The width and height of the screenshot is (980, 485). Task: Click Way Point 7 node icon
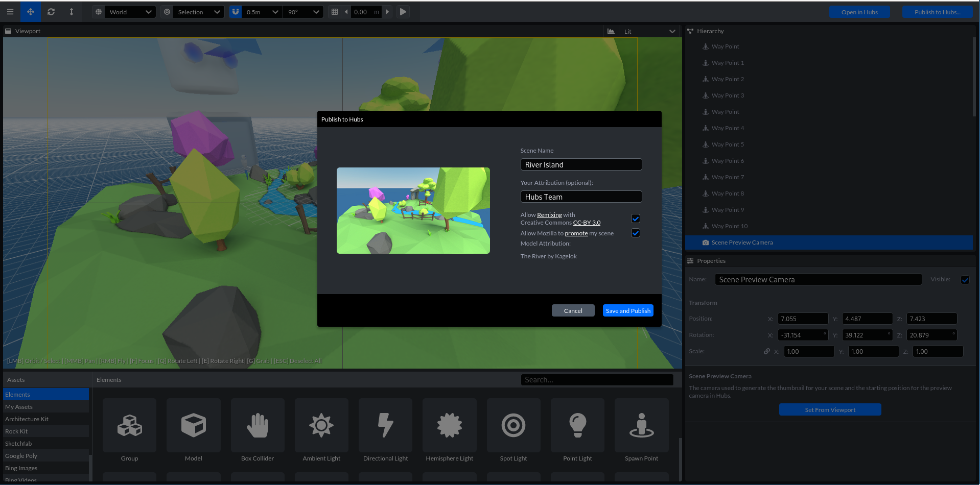tap(706, 177)
